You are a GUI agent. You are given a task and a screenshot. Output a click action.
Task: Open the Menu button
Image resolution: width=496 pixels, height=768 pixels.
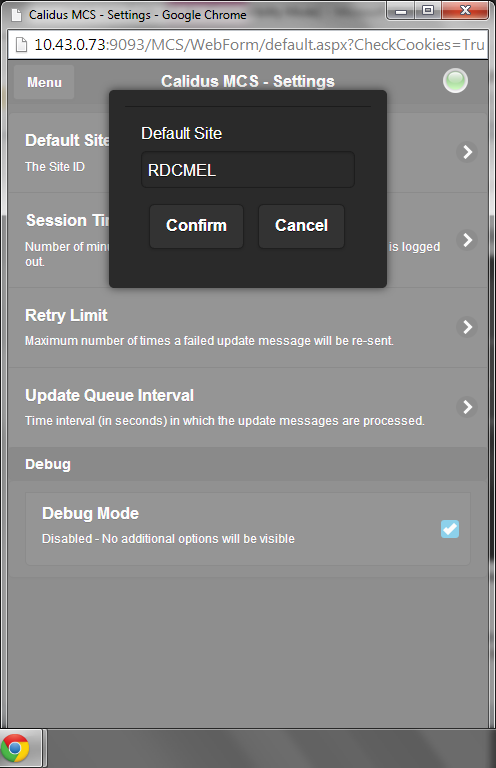tap(44, 82)
